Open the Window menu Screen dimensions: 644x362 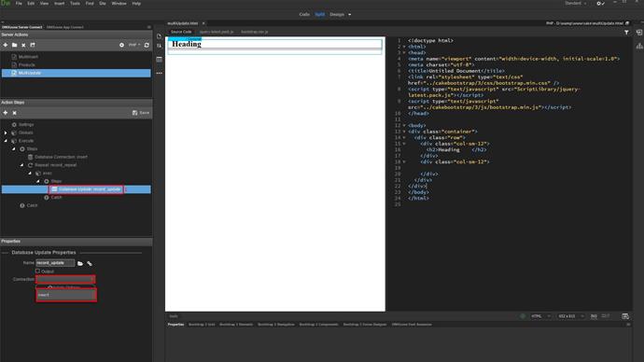coord(119,4)
